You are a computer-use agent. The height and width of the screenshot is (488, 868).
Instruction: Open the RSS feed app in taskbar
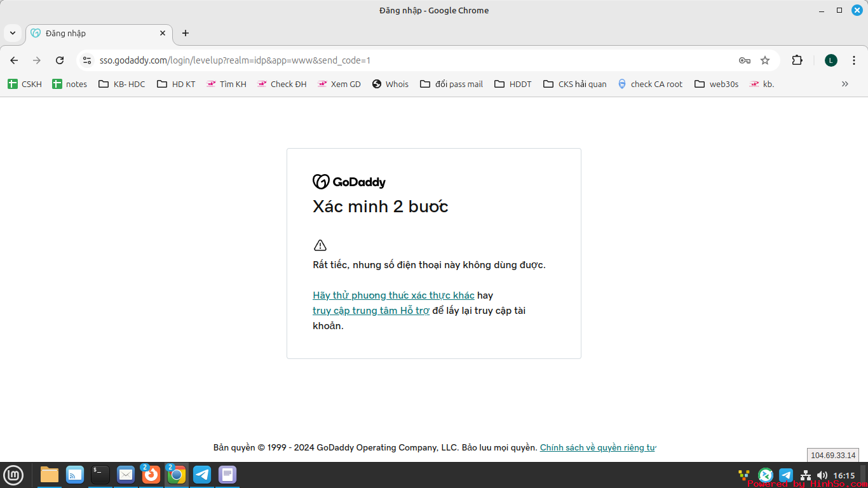click(75, 475)
